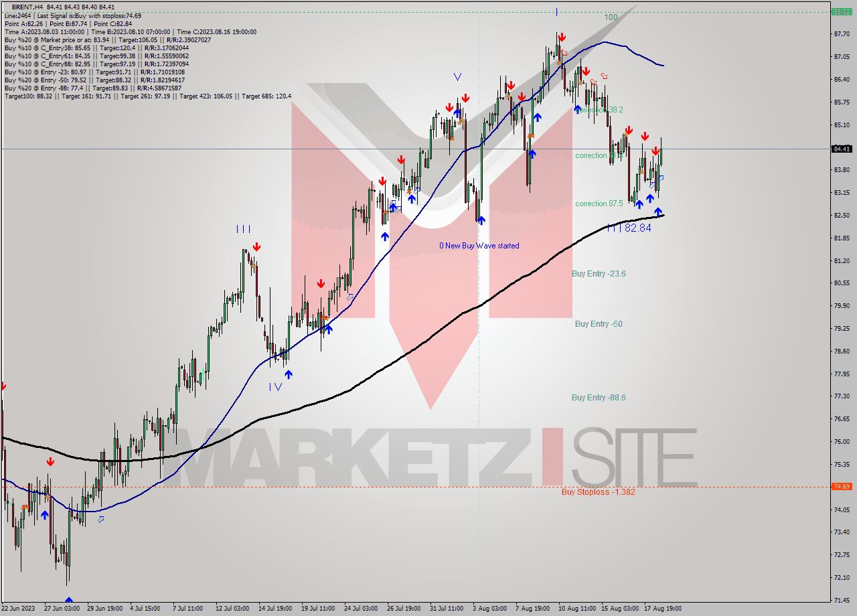Click the 72.10 price axis label

[x=842, y=577]
